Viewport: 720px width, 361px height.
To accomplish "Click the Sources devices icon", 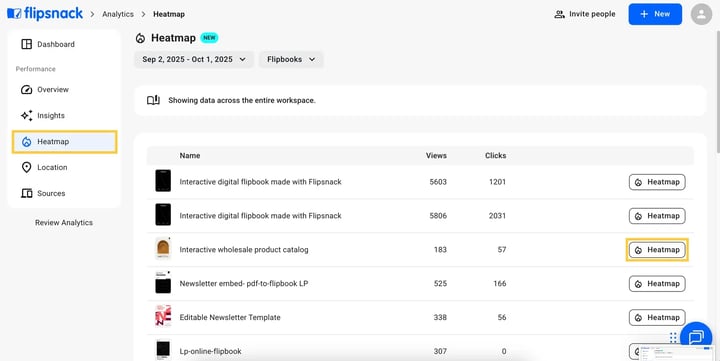I will tap(27, 193).
